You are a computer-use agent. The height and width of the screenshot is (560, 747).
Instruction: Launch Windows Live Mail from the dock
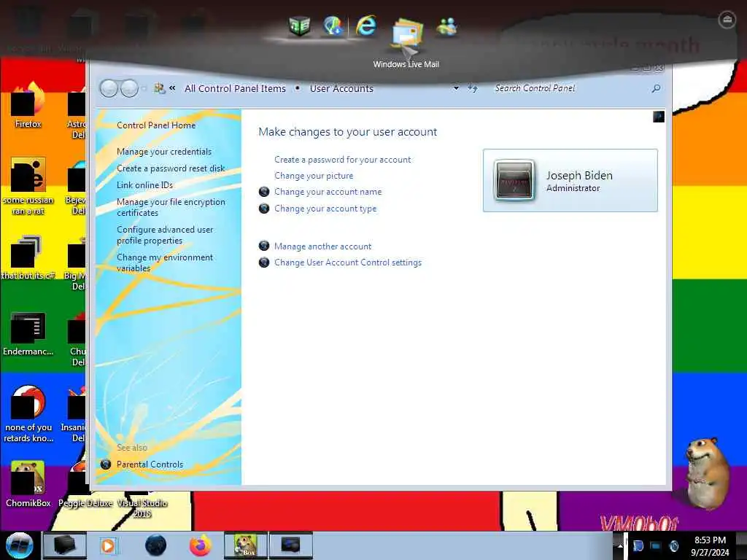pos(407,34)
